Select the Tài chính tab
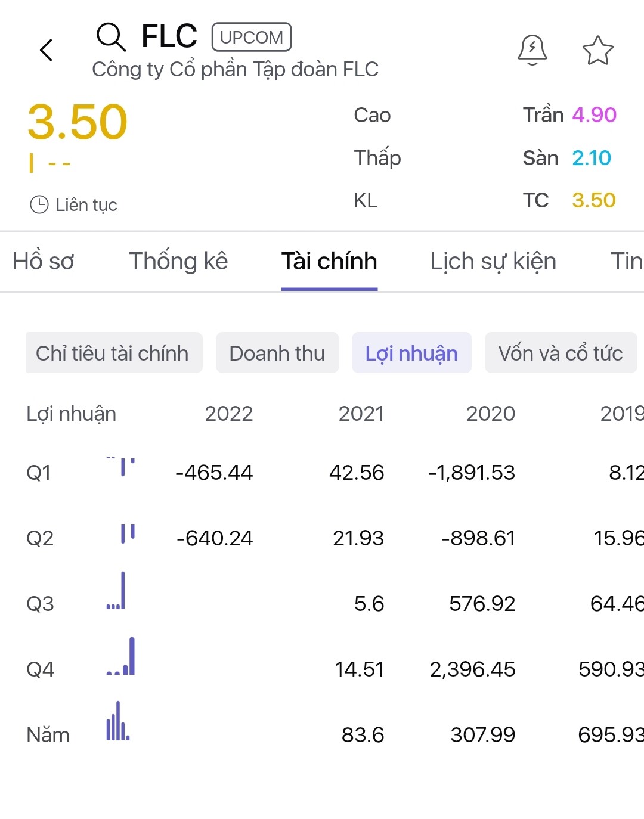This screenshot has height=819, width=644. (329, 262)
